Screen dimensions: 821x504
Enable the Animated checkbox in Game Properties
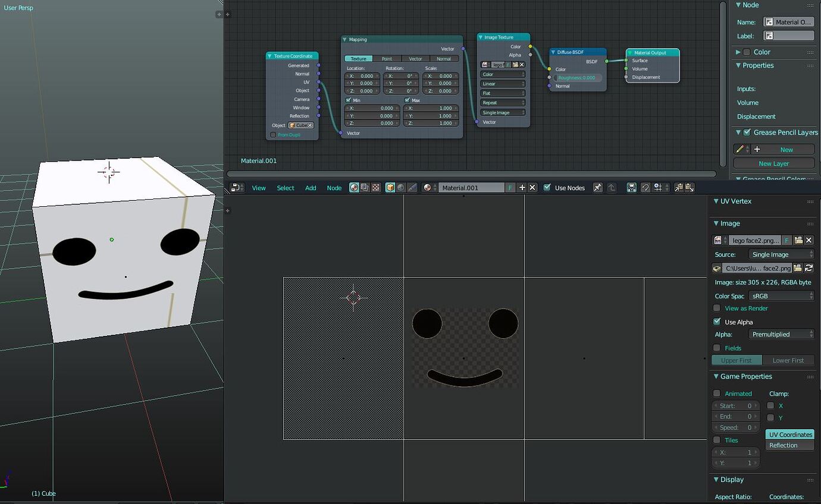coord(717,393)
